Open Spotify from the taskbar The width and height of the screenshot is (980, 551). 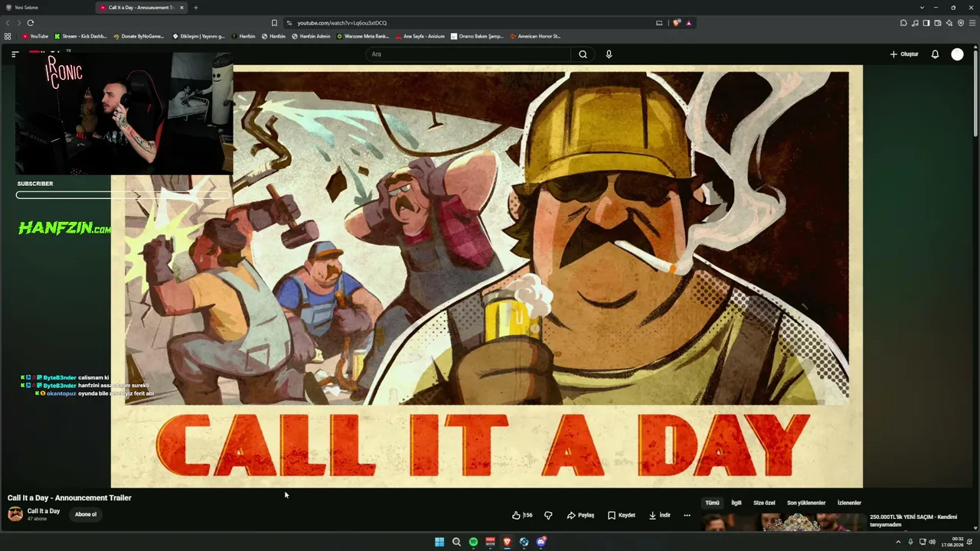coord(473,542)
